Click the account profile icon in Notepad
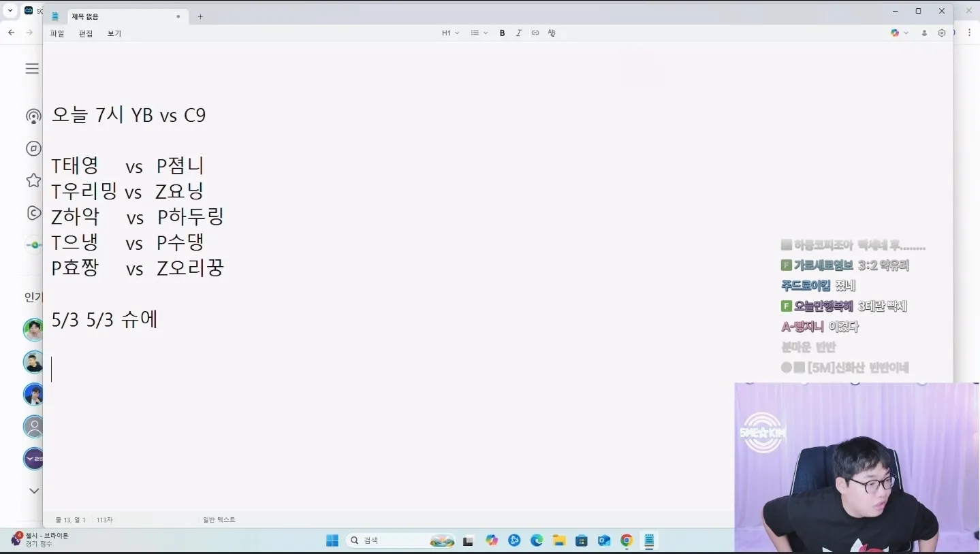This screenshot has width=980, height=554. (924, 33)
